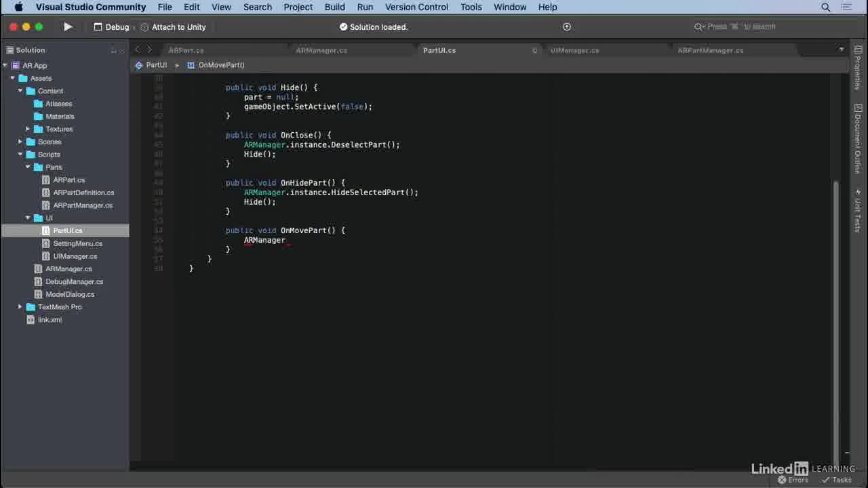Collapse the UI folder
Viewport: 868px width, 488px height.
(x=28, y=218)
